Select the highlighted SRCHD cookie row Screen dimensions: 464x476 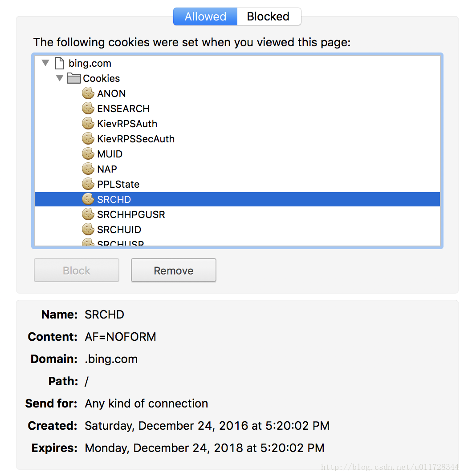237,199
